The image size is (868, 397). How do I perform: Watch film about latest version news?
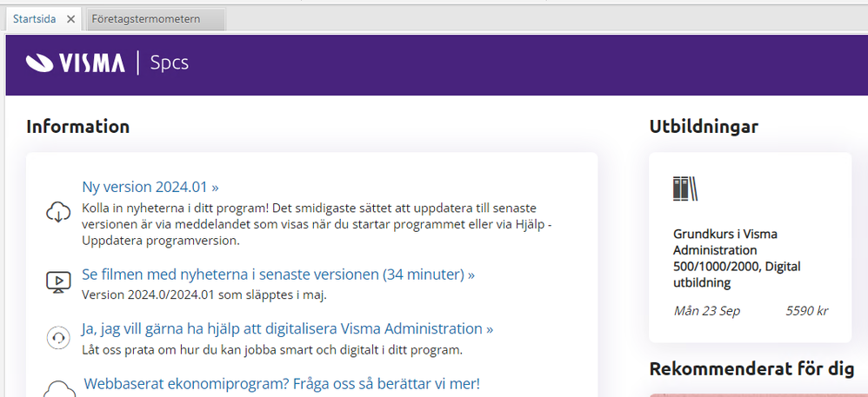point(278,275)
